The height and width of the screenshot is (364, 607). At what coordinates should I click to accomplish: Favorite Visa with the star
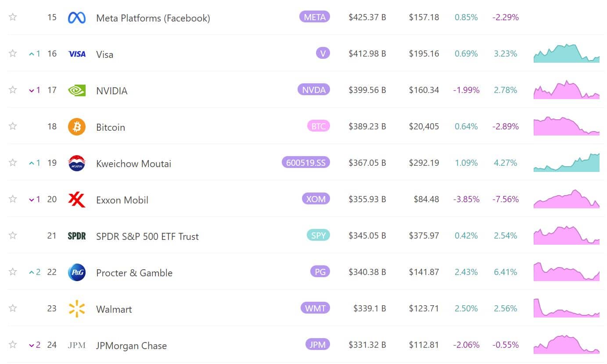pos(13,54)
